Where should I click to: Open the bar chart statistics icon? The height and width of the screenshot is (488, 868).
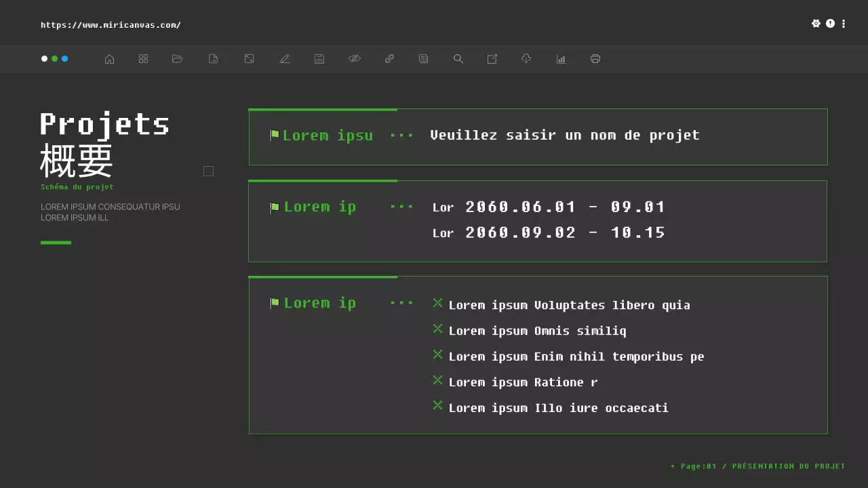coord(561,59)
